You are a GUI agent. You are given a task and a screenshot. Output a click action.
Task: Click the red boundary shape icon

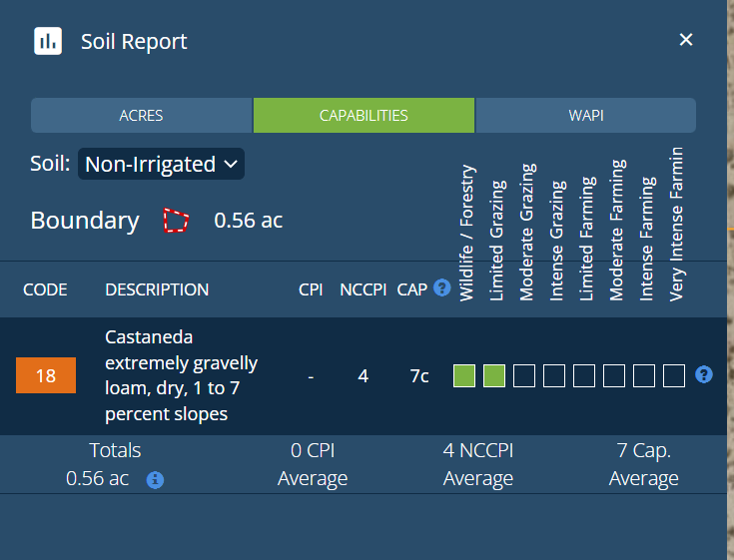tap(176, 221)
